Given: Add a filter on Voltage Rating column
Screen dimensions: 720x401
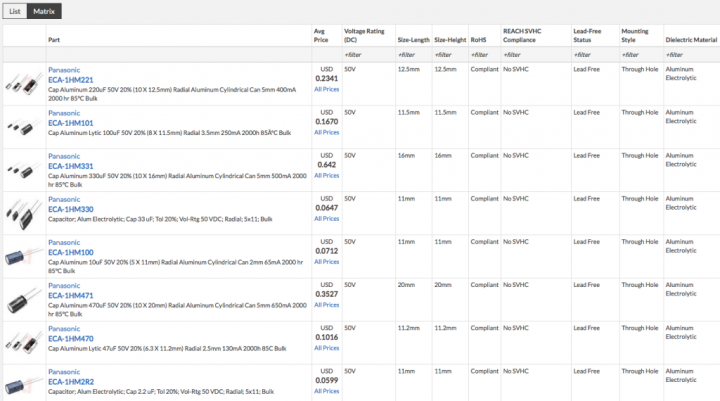Looking at the screenshot, I should point(353,55).
